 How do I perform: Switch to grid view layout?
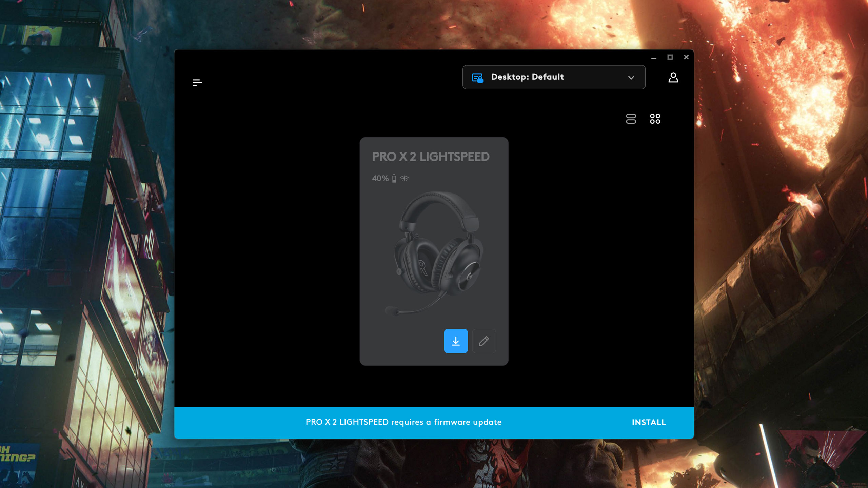click(x=655, y=119)
